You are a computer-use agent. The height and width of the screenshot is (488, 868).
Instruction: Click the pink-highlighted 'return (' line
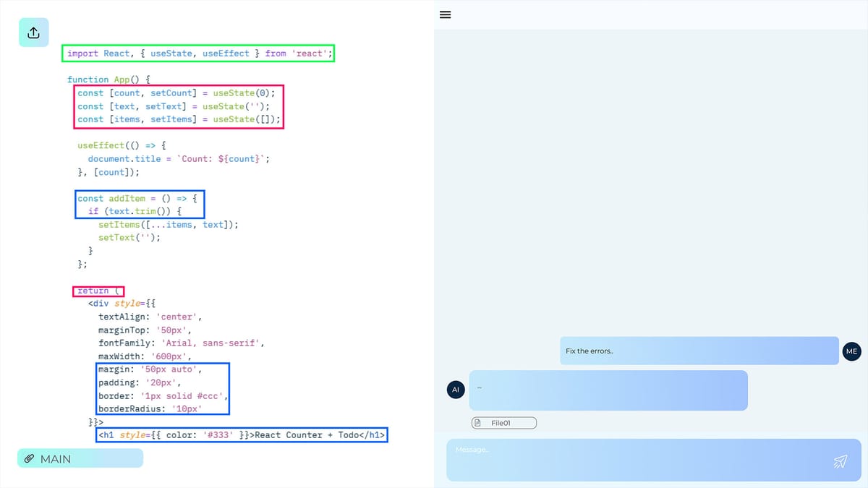(x=98, y=291)
